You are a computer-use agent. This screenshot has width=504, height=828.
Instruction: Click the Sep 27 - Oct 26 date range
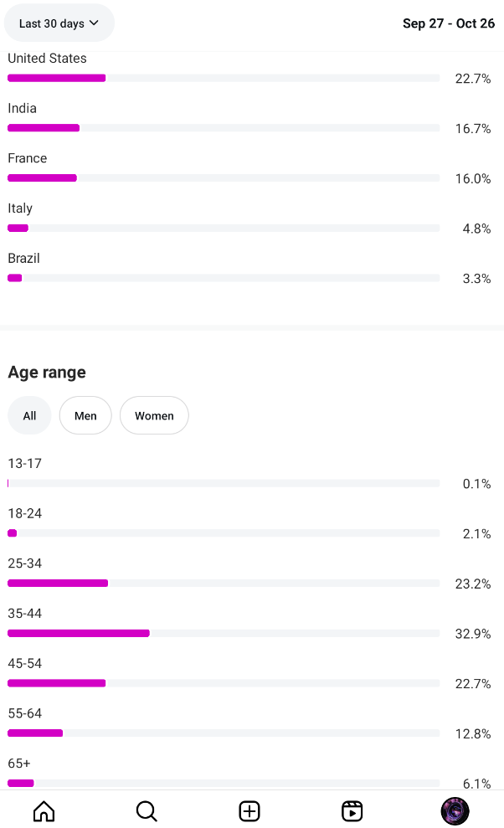point(449,23)
